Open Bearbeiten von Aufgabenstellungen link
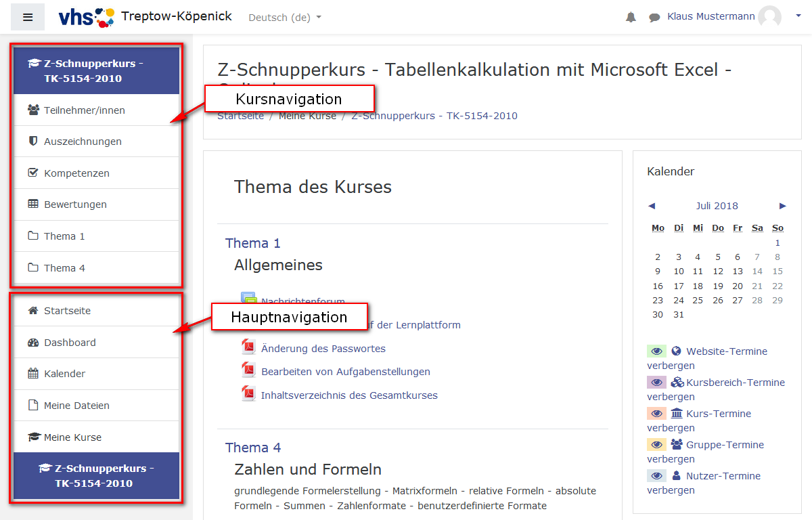Viewport: 812px width, 520px height. coord(346,372)
